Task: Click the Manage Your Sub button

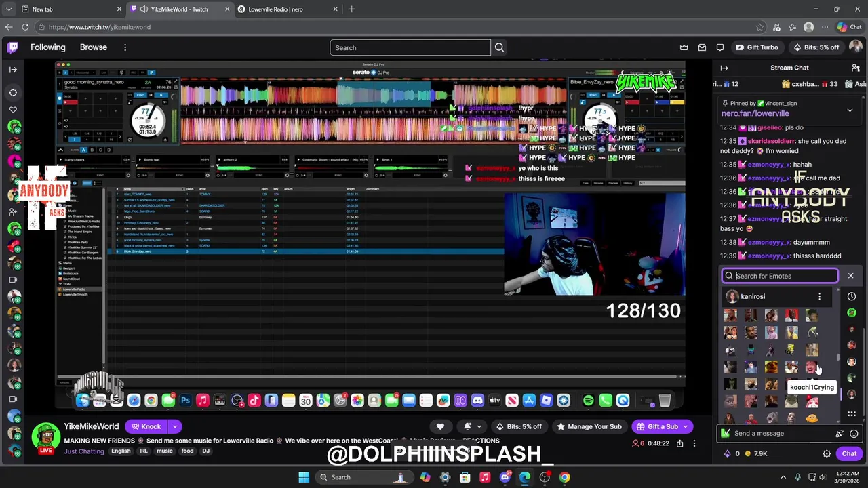Action: click(589, 426)
